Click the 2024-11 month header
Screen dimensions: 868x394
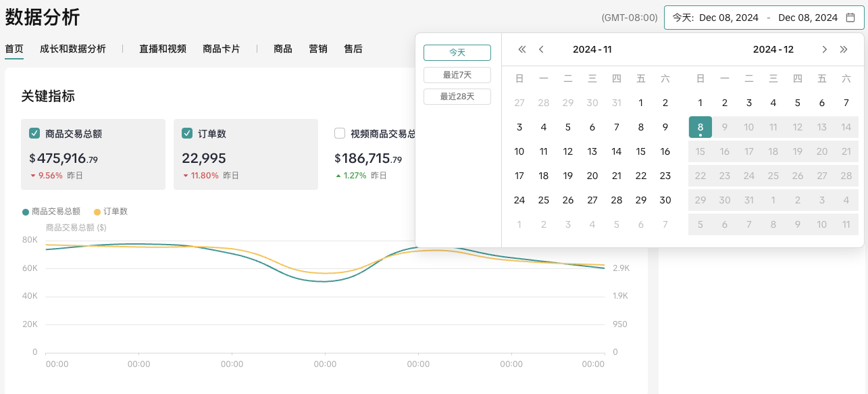tap(592, 49)
